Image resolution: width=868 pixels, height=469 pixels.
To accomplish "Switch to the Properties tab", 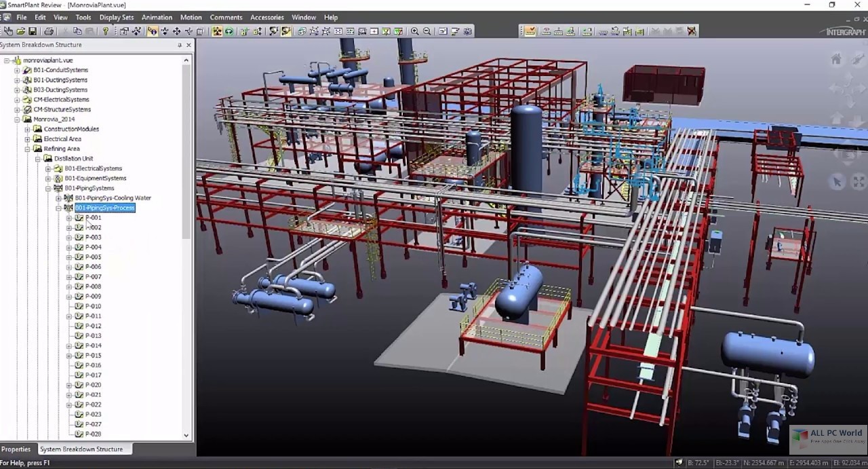I will pos(16,449).
